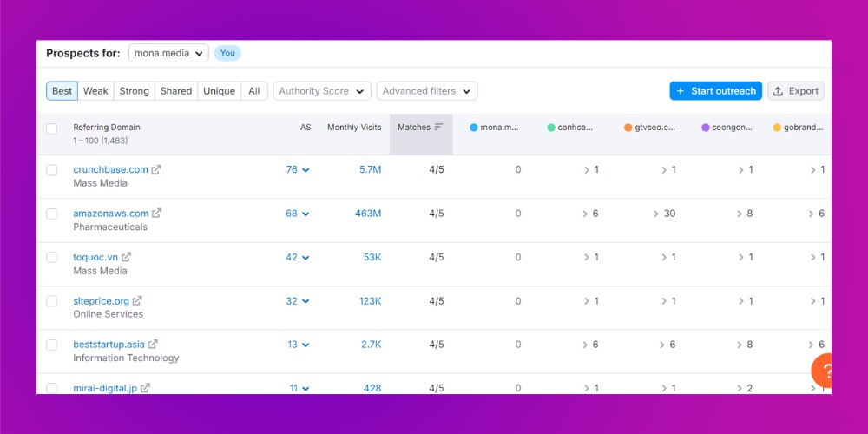This screenshot has height=434, width=868.
Task: Open the siteprice.org domain link
Action: point(101,300)
